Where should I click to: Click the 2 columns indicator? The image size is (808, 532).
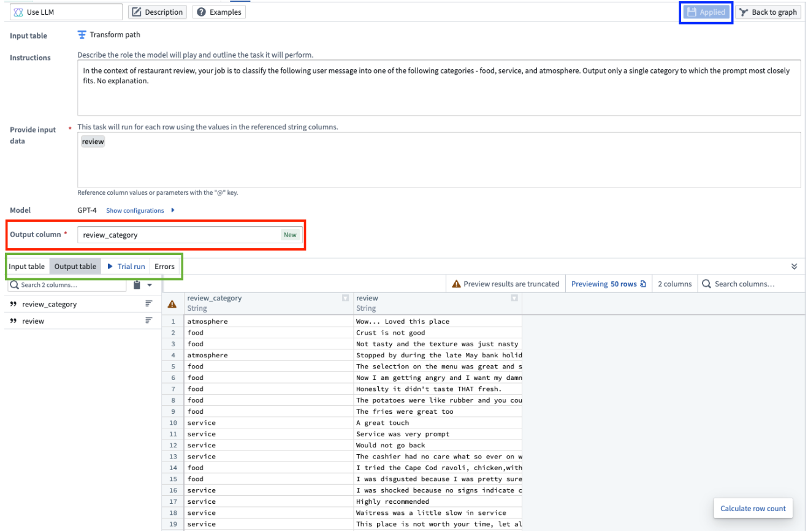tap(674, 284)
